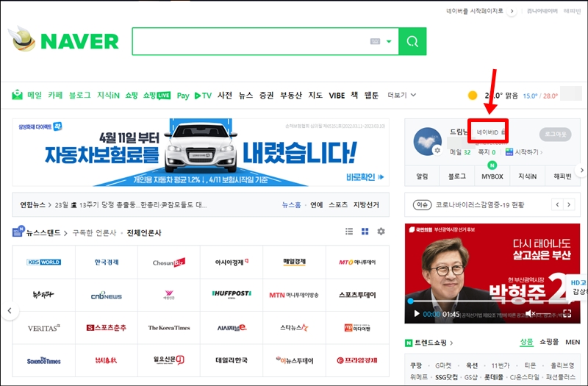Expand 트렌드쇼핑 section chevron

[451, 343]
